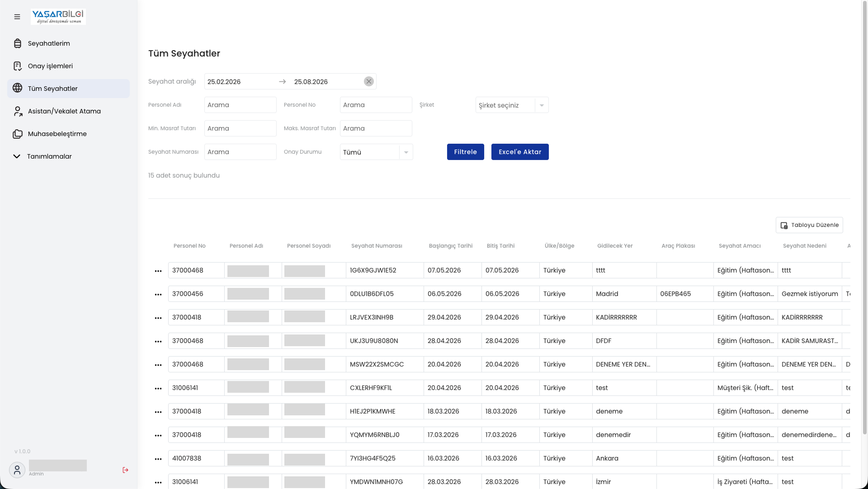Screen dimensions: 868x489
Task: Open Onay işlemleri page
Action: pyautogui.click(x=68, y=66)
